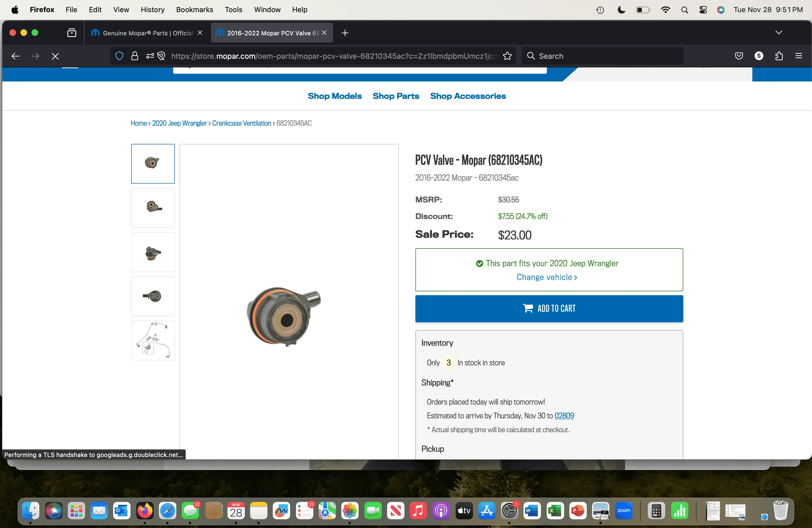Select the 2016-2022 Mopar PCV Valve tab
812x528 pixels.
272,33
